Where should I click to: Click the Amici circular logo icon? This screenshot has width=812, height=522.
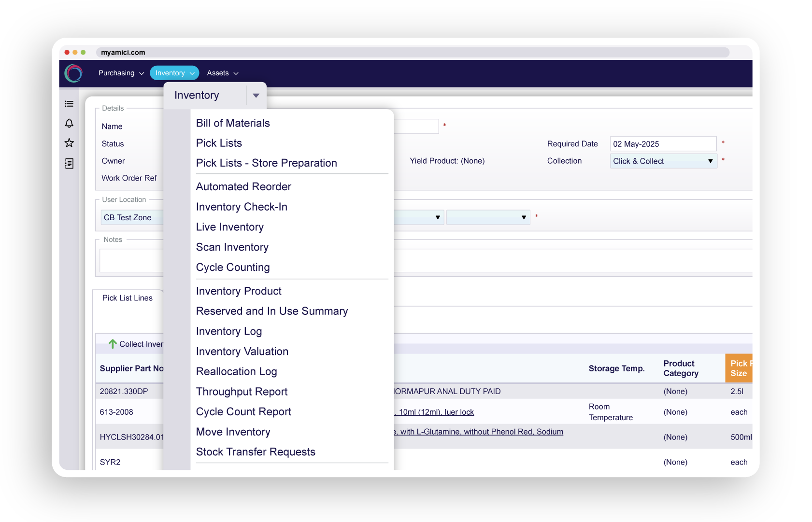(x=73, y=73)
